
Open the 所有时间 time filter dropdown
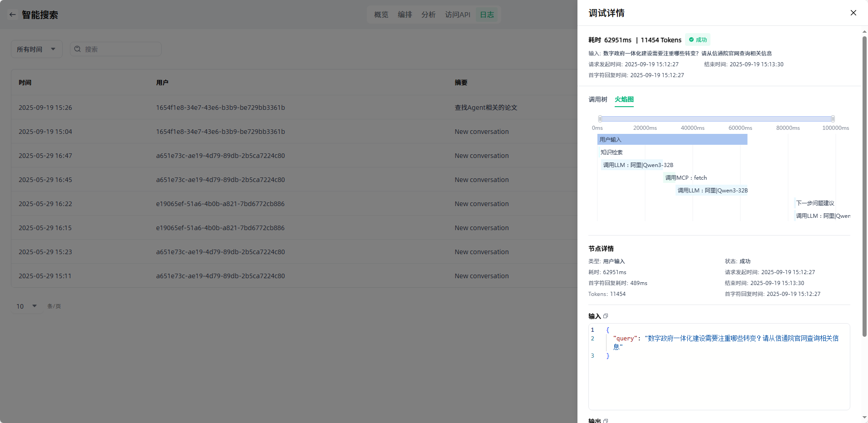point(36,49)
